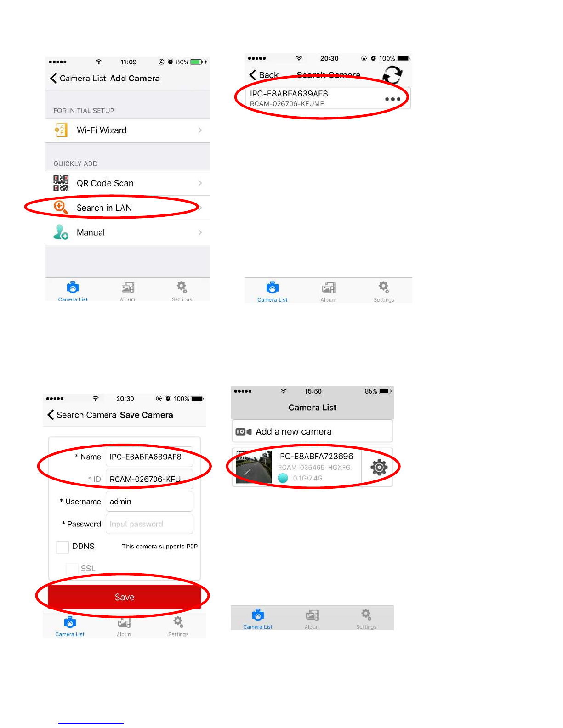Toggle the SSL checkbox
This screenshot has width=563, height=728.
72,569
